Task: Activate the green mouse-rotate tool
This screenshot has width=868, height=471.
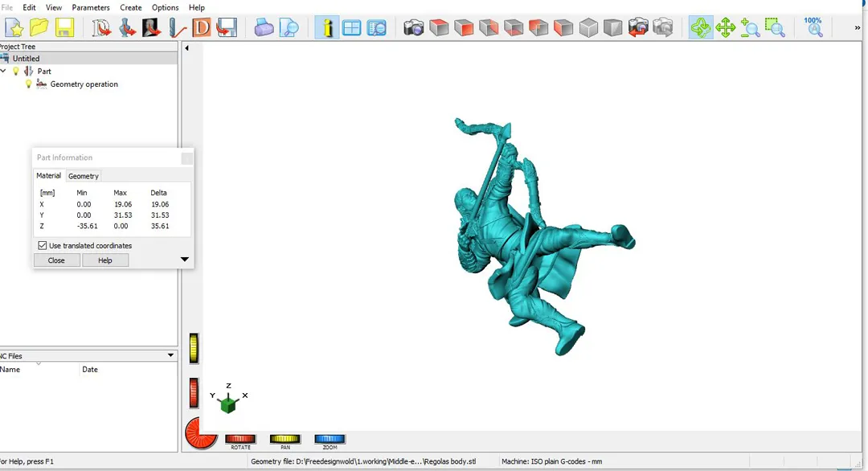Action: (x=701, y=27)
